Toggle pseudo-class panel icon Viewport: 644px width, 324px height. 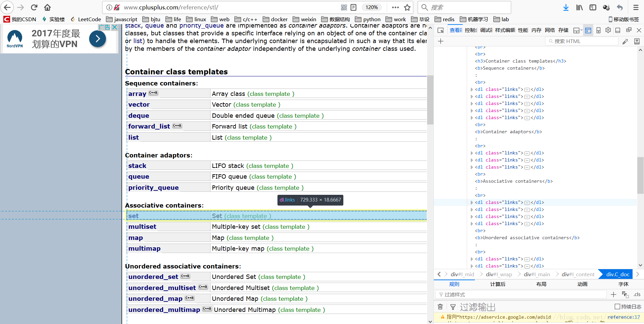pos(625,294)
